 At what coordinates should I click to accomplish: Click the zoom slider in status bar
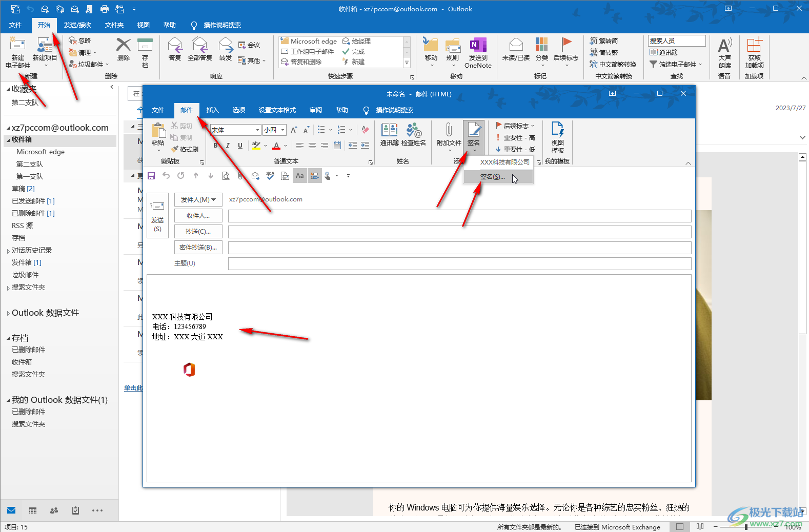click(x=746, y=526)
